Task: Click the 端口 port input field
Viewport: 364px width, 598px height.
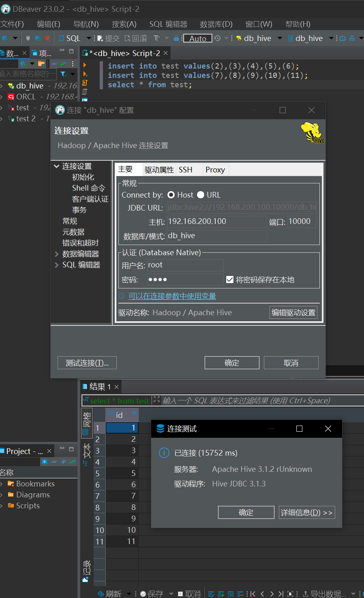Action: [x=302, y=222]
